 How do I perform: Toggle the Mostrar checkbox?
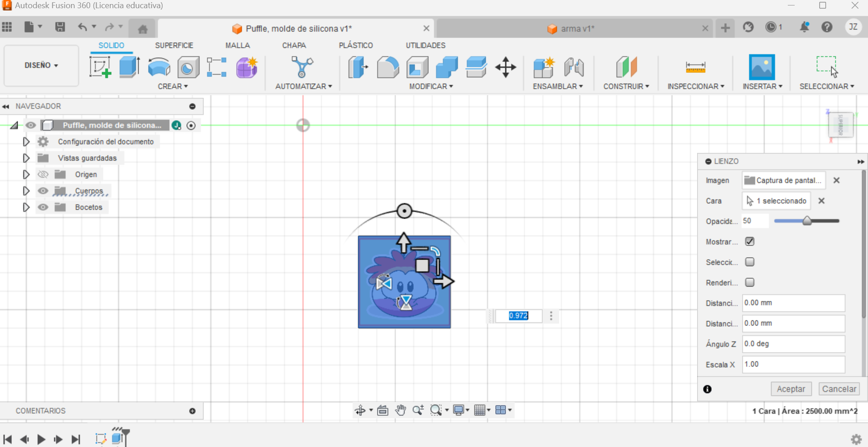coord(750,241)
